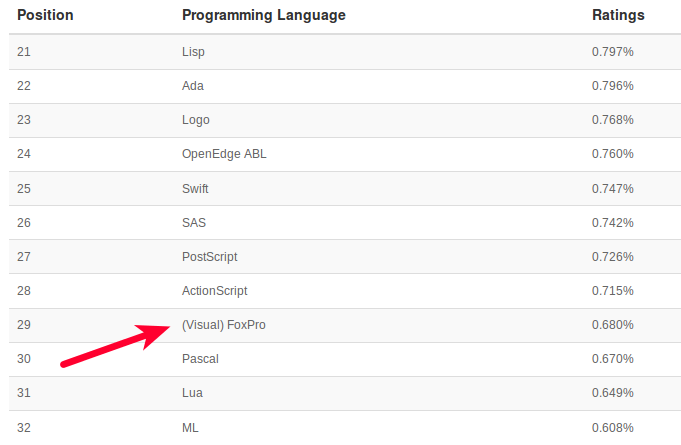This screenshot has width=681, height=445.
Task: Select the SAS language row
Action: click(x=194, y=222)
